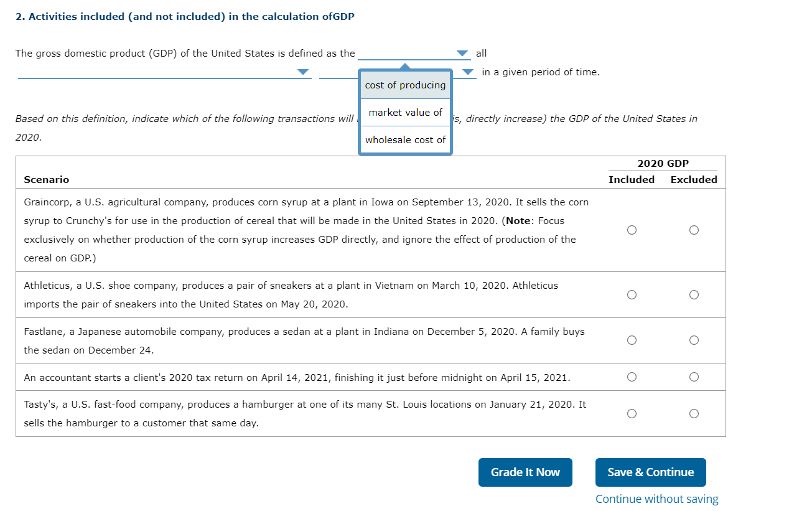Click the Continue without saving link
812x511 pixels.
click(x=656, y=499)
